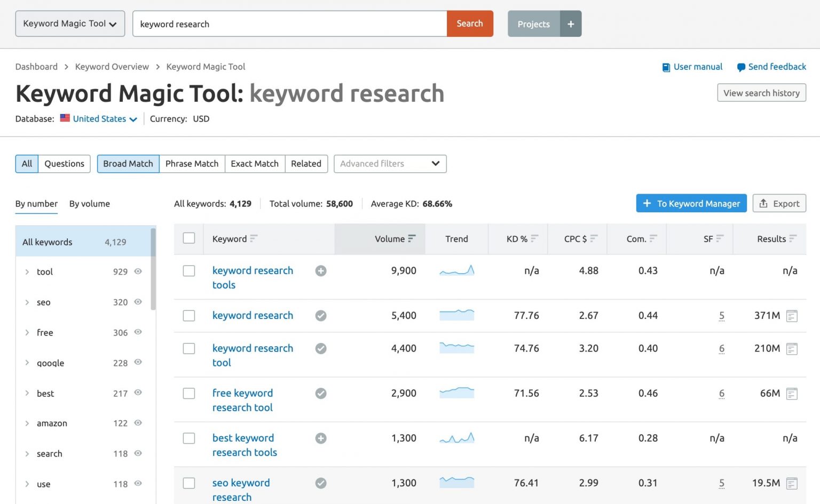Select the Exact Match tab

(255, 163)
